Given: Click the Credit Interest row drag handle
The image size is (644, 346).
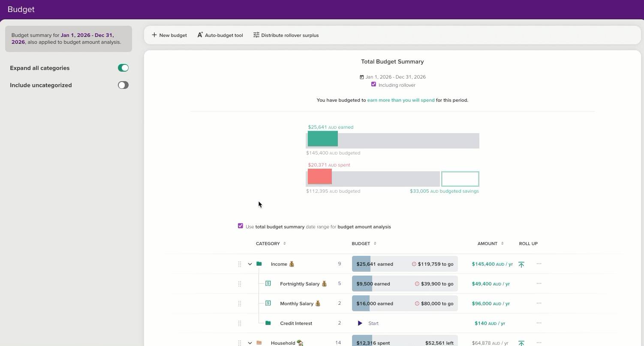Looking at the screenshot, I should pos(240,323).
